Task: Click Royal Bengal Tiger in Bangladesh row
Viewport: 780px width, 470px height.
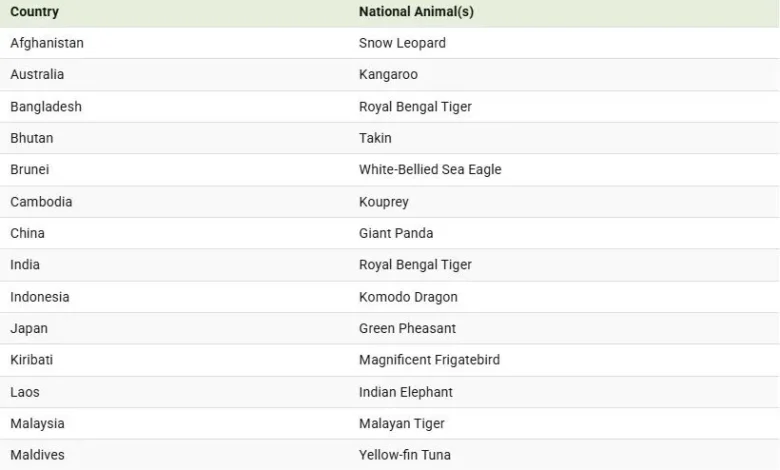Action: [415, 107]
